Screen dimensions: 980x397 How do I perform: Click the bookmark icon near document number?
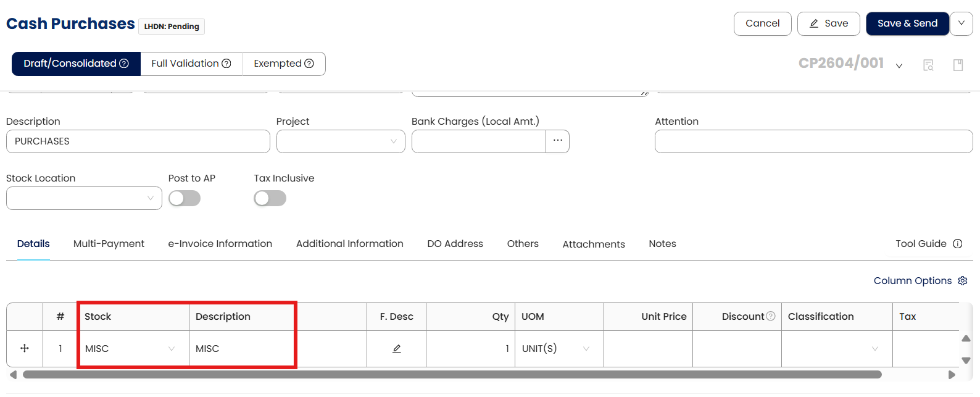point(958,65)
